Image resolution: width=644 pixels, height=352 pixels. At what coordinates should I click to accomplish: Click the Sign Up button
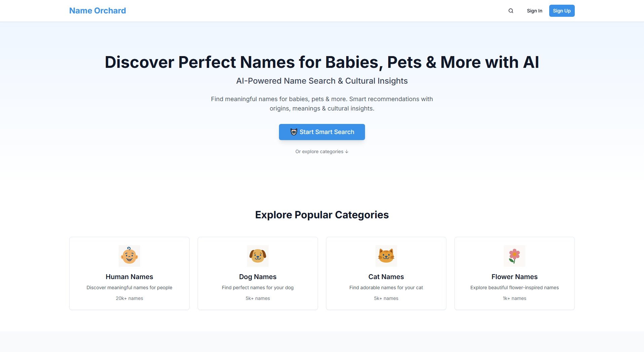(x=561, y=10)
